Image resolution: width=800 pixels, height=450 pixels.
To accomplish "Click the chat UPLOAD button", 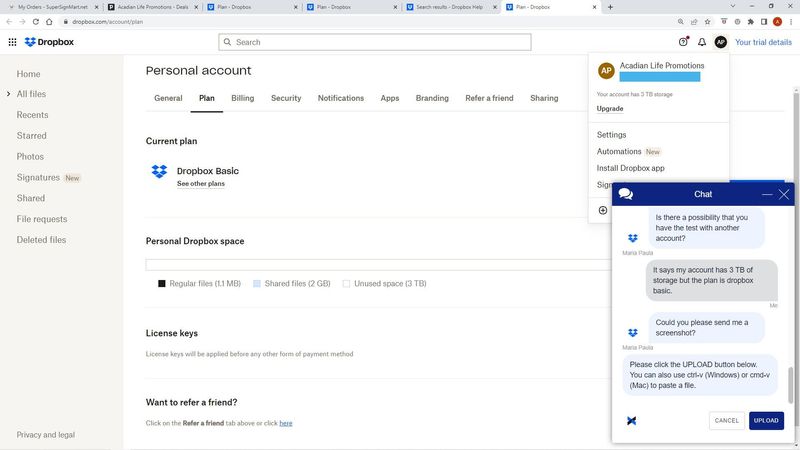I will [x=766, y=420].
